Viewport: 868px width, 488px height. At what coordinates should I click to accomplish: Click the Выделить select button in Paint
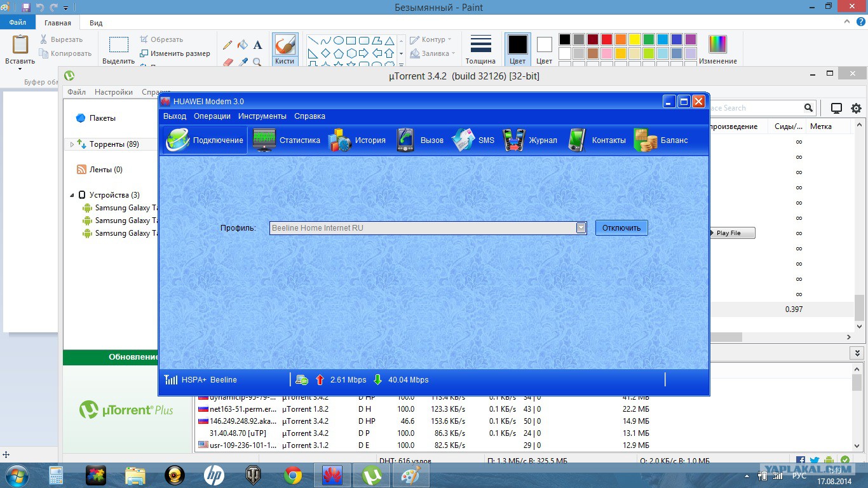pyautogui.click(x=118, y=50)
